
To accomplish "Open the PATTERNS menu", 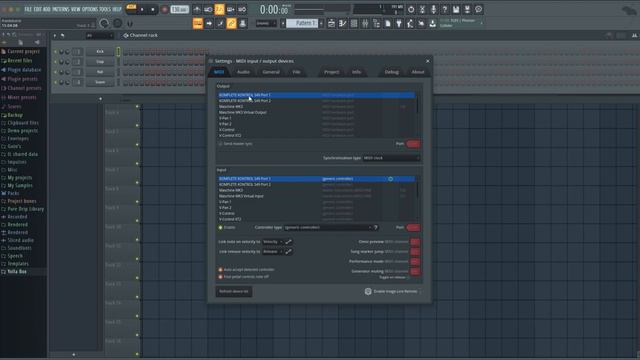I will click(x=60, y=9).
